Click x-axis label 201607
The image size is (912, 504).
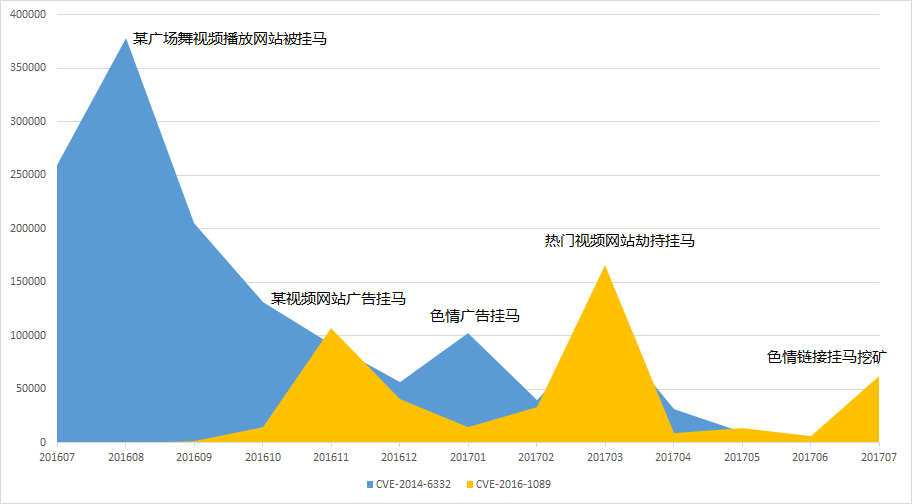coord(57,457)
